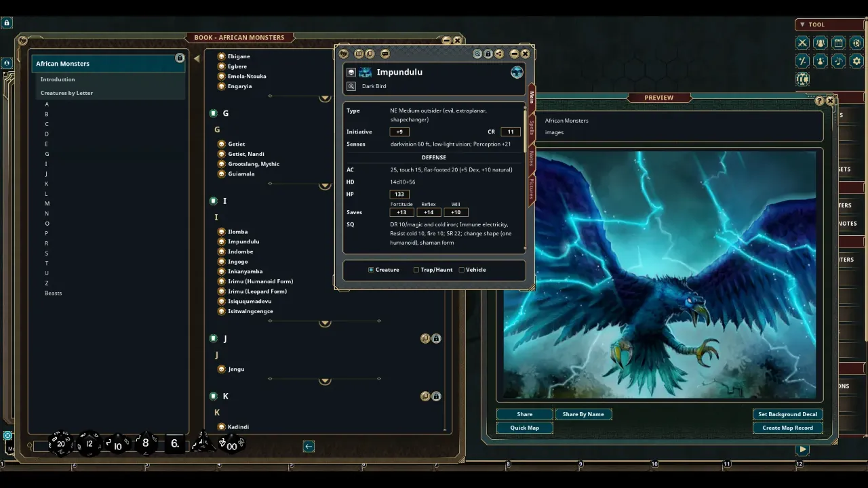
Task: Toggle the lock on African Monsters index
Action: click(180, 58)
